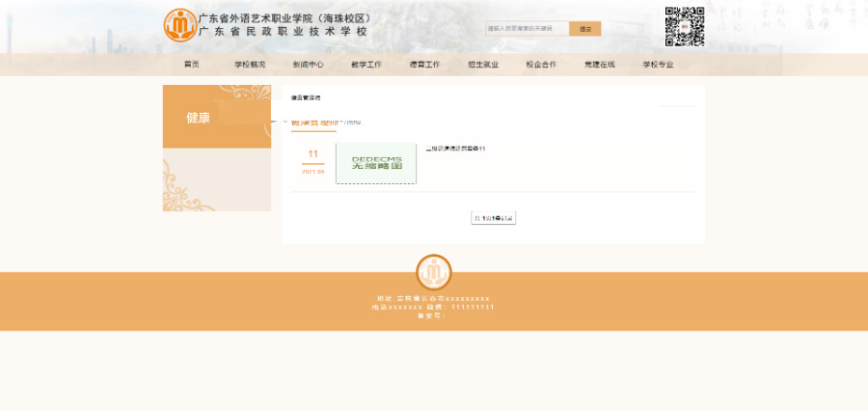The width and height of the screenshot is (868, 411).
Task: Open the 学校概况 menu item
Action: (x=249, y=65)
